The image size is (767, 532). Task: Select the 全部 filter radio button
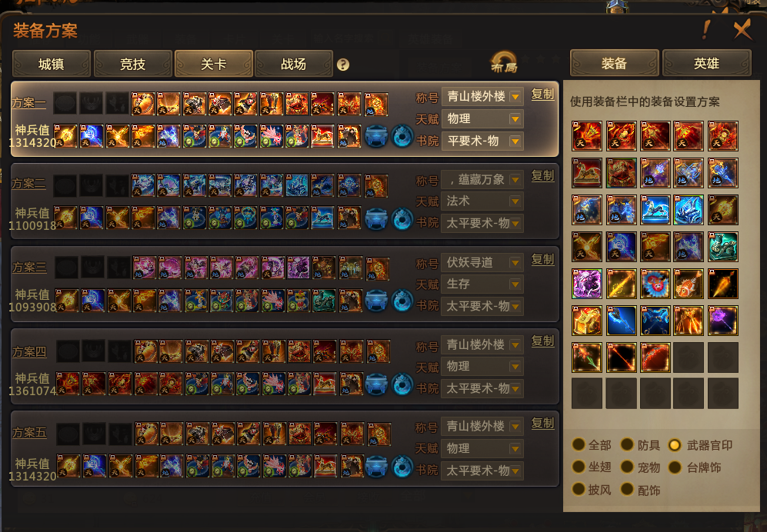click(x=579, y=444)
